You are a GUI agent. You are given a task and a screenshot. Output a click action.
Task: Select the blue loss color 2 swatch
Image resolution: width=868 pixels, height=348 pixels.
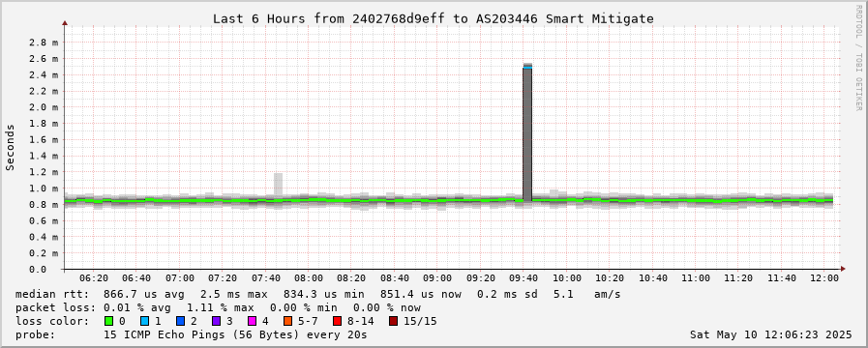pos(179,321)
